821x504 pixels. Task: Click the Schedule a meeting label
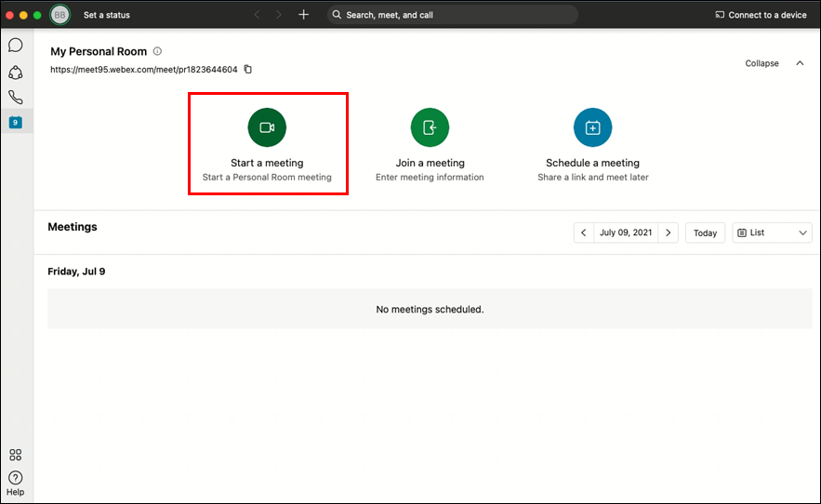(x=592, y=163)
